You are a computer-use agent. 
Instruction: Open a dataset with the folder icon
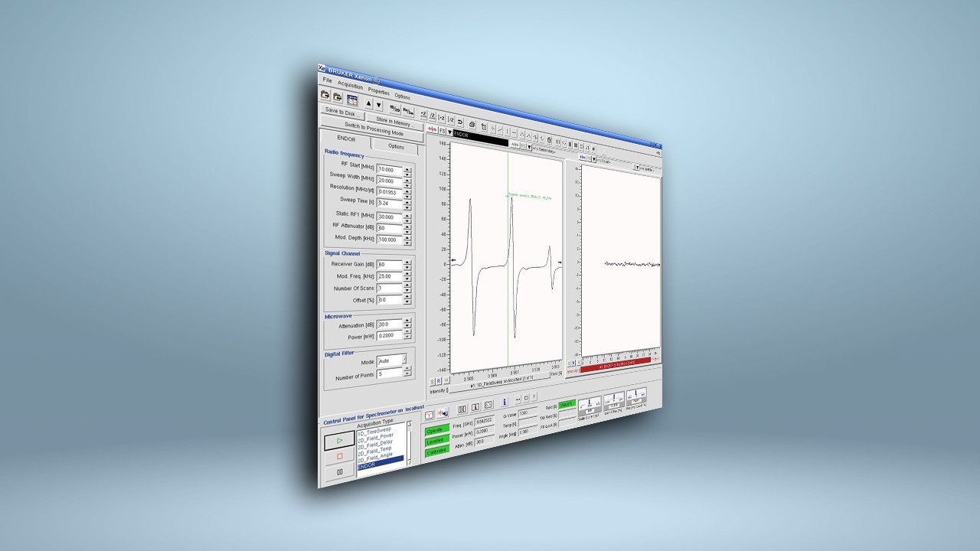point(325,96)
